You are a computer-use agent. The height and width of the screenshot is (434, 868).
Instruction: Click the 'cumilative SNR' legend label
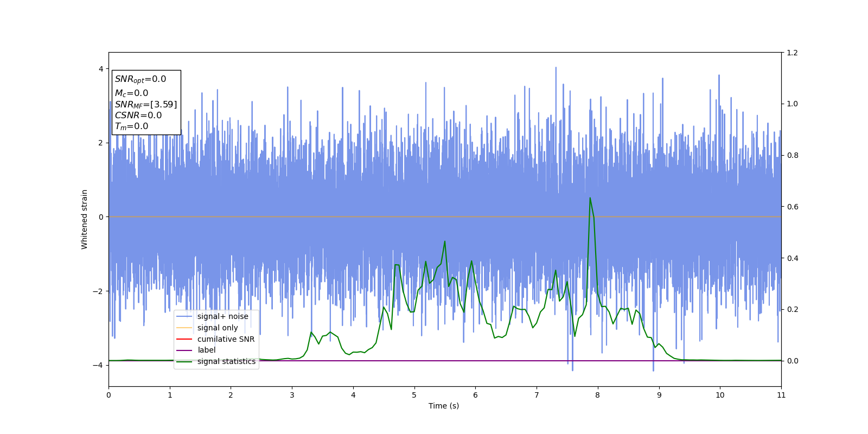tap(226, 339)
